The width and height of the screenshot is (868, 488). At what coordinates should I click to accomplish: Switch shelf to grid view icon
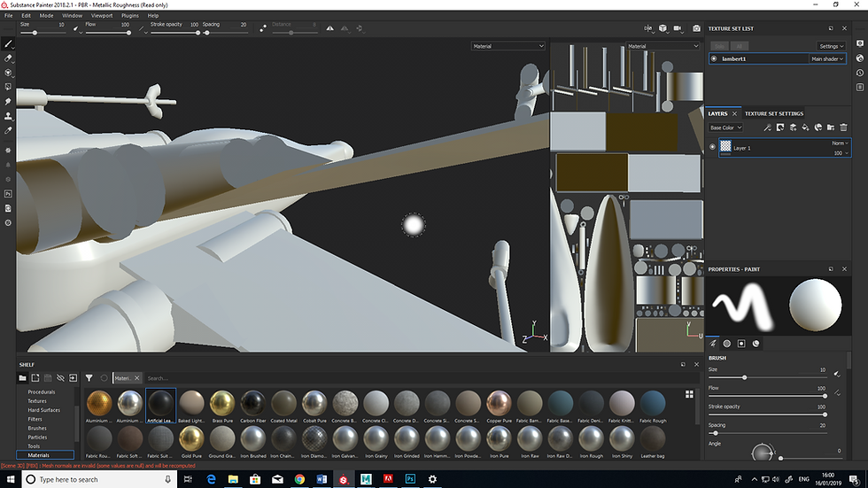point(689,394)
